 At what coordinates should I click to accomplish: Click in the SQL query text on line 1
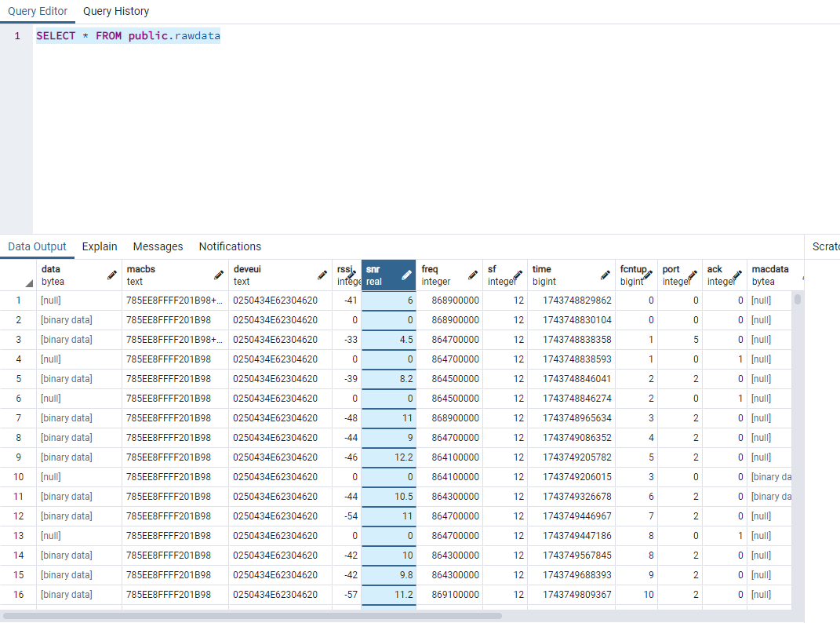128,36
